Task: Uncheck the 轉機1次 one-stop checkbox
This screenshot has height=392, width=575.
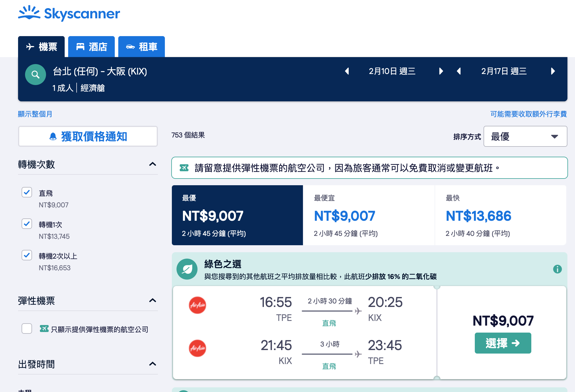Action: tap(27, 224)
